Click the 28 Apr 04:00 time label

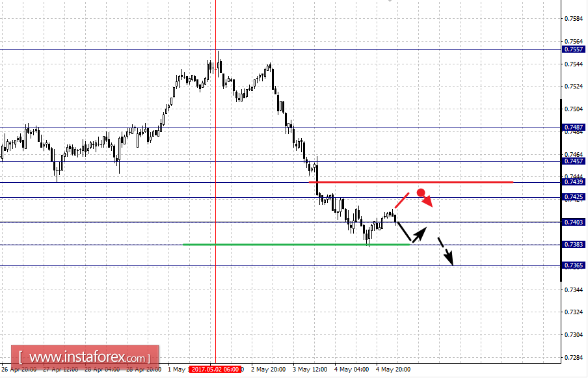tap(102, 370)
